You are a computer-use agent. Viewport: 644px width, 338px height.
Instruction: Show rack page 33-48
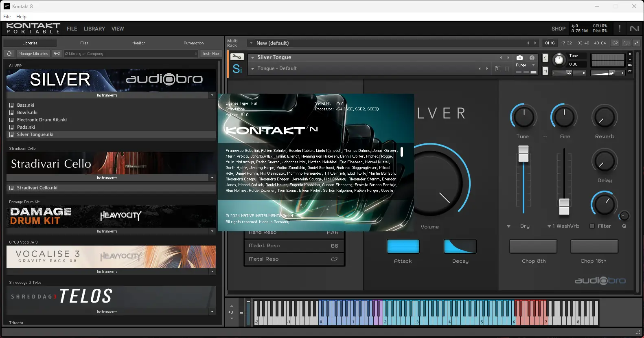click(x=583, y=43)
